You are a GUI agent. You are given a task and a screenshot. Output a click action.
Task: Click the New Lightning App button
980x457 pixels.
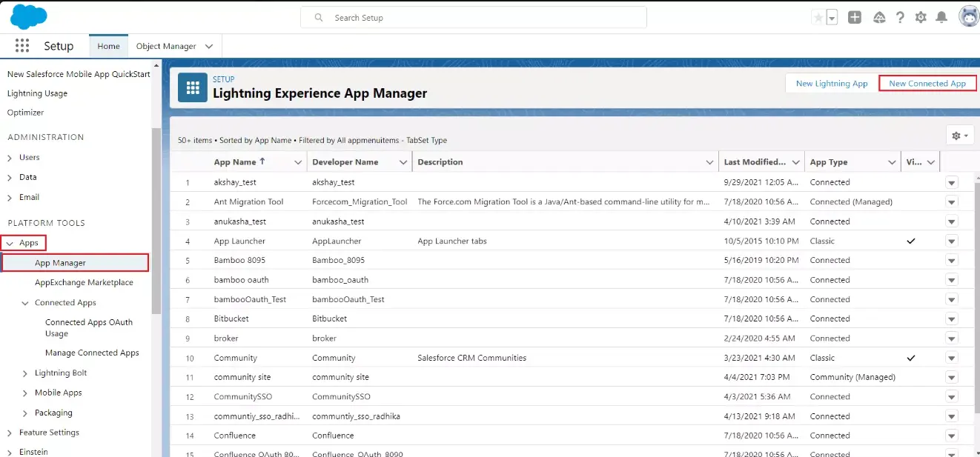(x=832, y=84)
